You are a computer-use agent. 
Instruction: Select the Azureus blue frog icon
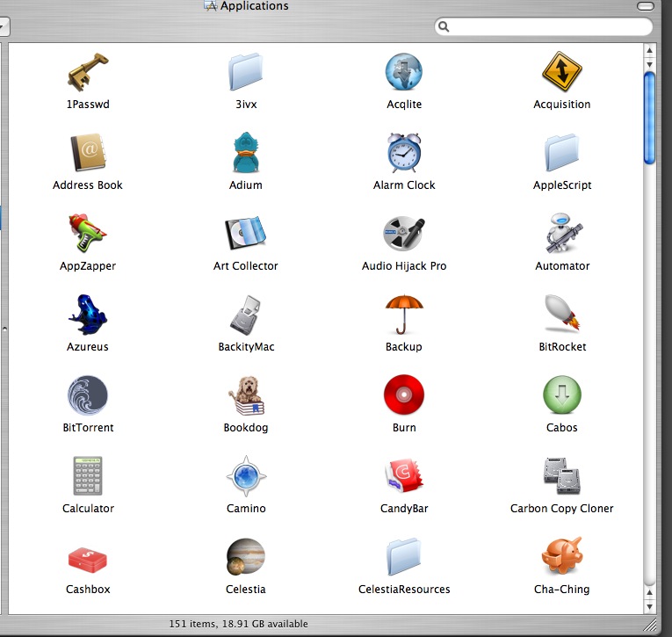pos(88,315)
